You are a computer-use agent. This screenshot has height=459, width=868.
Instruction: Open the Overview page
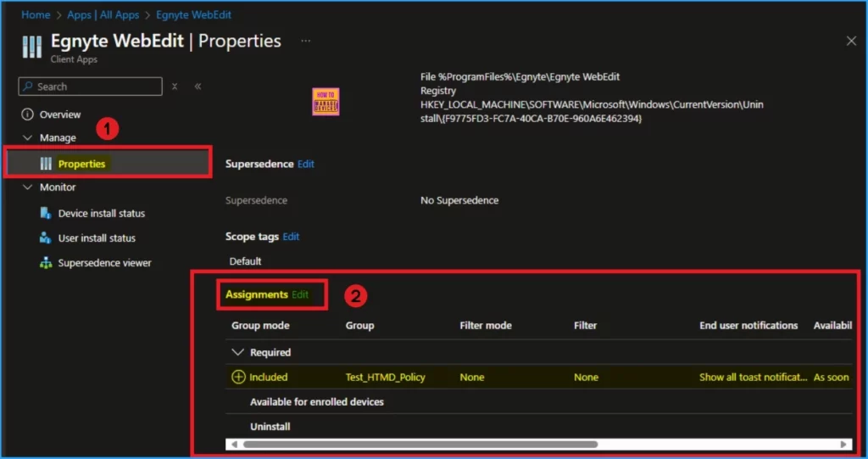tap(60, 115)
